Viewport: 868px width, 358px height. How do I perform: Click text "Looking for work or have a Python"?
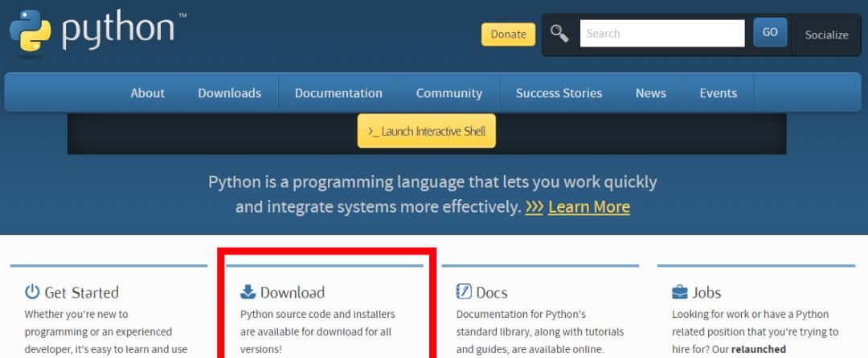[750, 315]
